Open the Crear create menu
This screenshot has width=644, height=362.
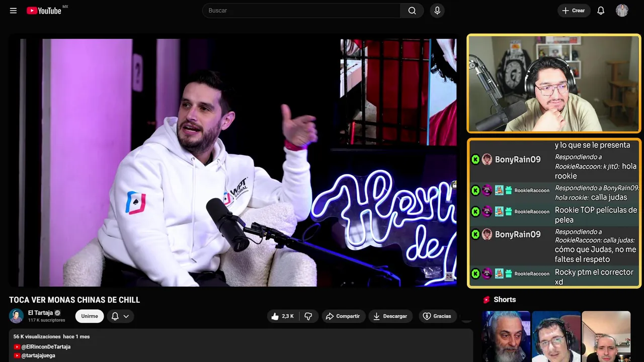(574, 11)
